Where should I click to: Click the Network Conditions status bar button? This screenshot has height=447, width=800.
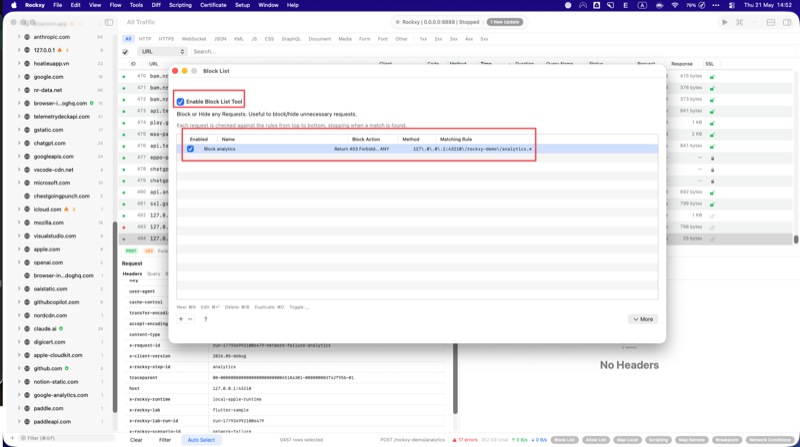[x=769, y=440]
